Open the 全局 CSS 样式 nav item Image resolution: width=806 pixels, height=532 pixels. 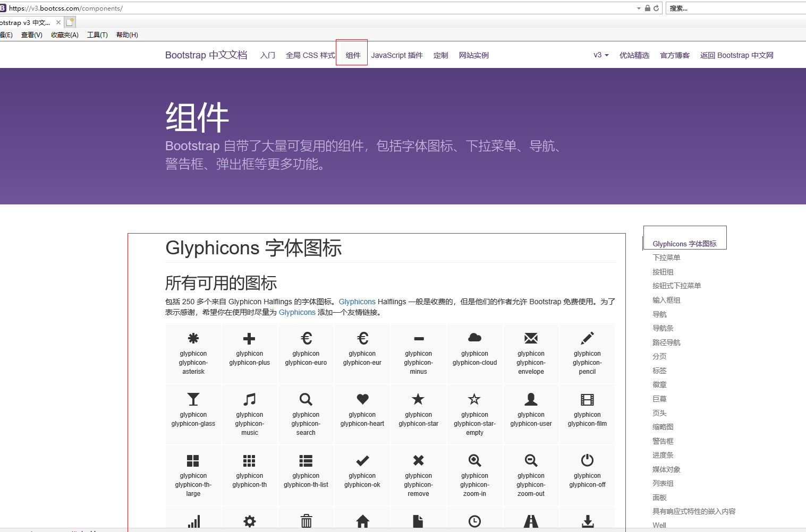click(310, 55)
